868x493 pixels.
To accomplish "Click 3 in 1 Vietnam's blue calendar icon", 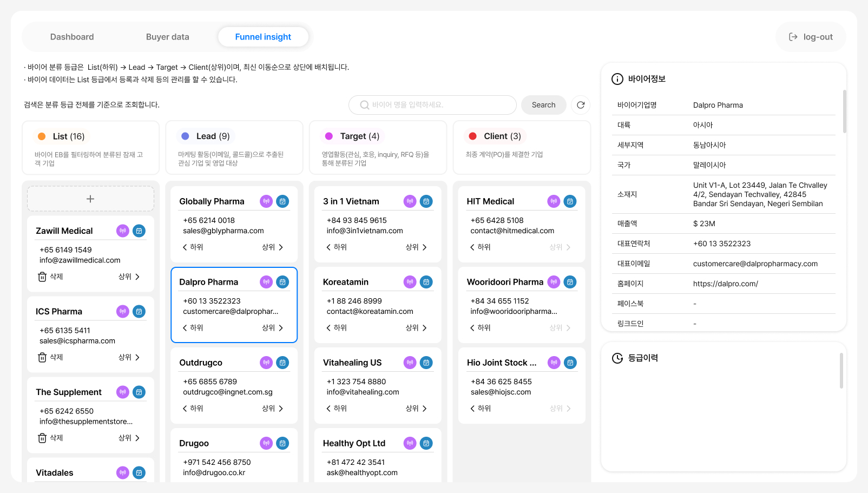I will [x=426, y=201].
